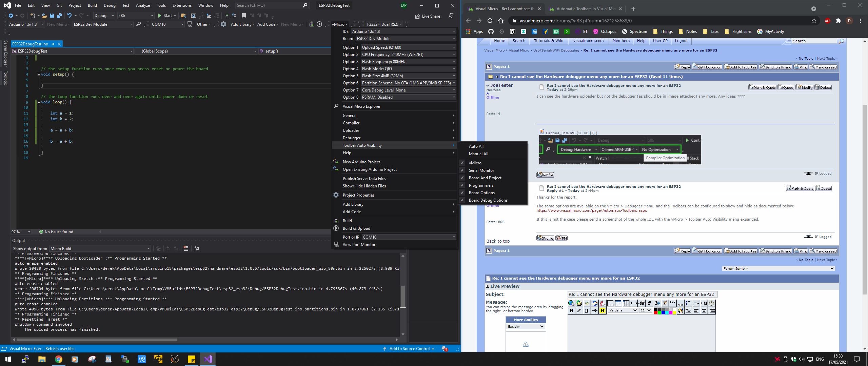
Task: Click the Print button above the thread
Action: point(801,67)
